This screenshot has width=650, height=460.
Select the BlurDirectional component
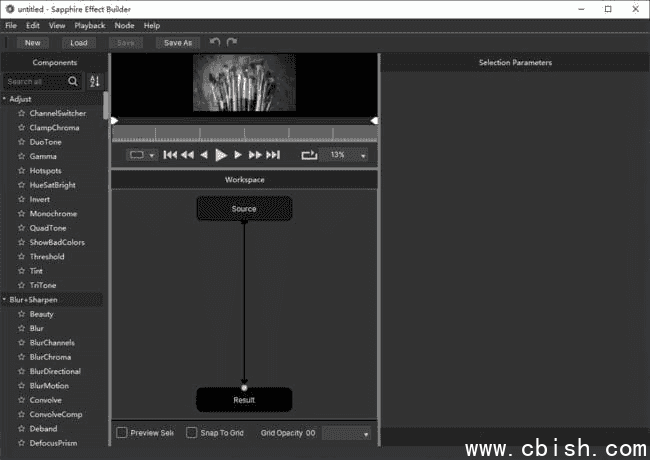click(55, 371)
